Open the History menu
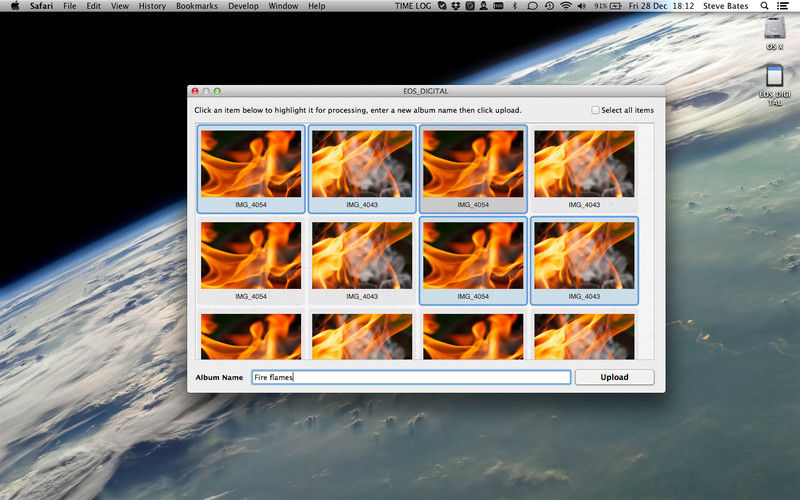Screen dimensions: 800x500 tap(152, 6)
